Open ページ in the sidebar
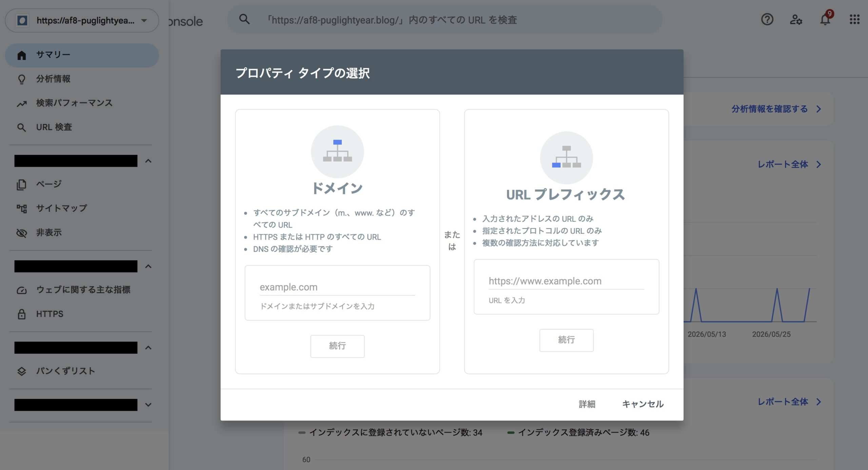This screenshot has height=470, width=868. tap(82, 184)
